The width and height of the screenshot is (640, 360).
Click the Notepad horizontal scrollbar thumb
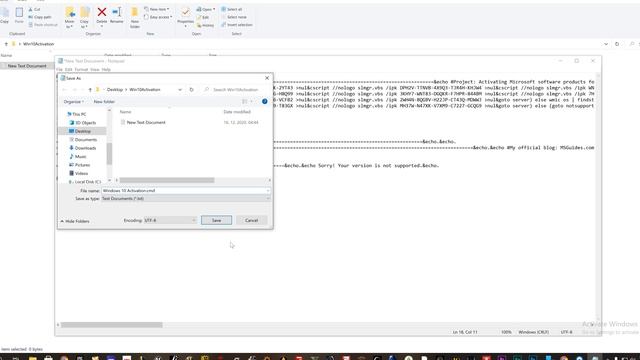pyautogui.click(x=111, y=325)
